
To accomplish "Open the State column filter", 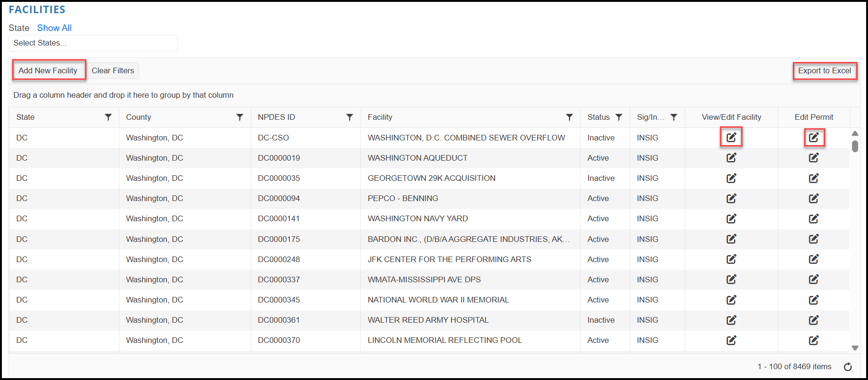I will pyautogui.click(x=108, y=117).
